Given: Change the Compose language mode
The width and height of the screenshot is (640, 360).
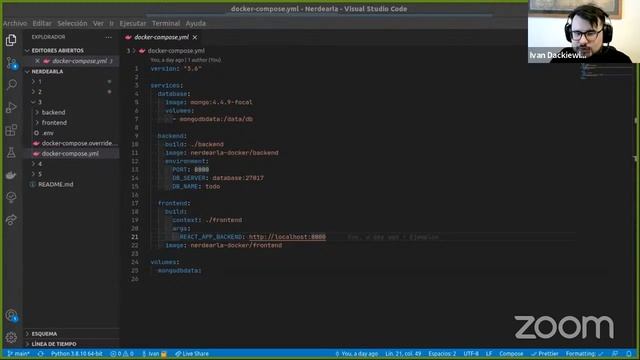Looking at the screenshot, I should pos(511,354).
